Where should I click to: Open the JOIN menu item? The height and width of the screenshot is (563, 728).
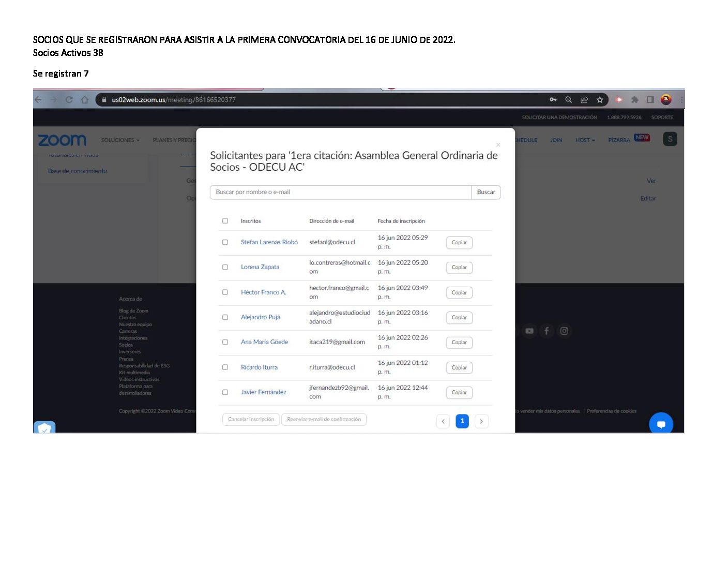[556, 140]
